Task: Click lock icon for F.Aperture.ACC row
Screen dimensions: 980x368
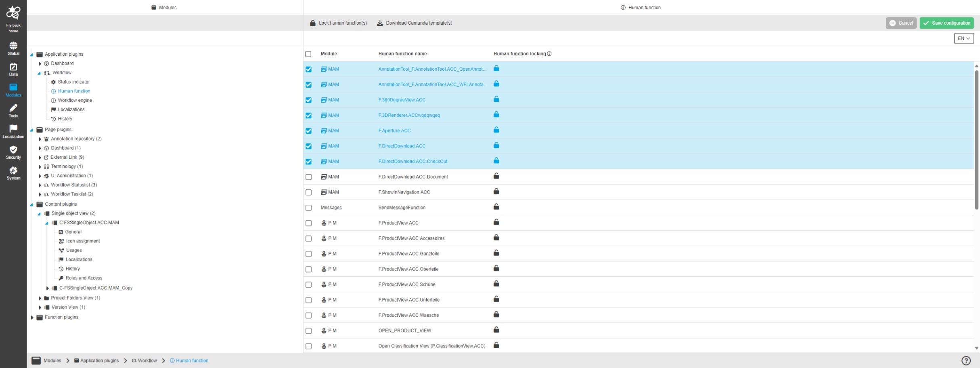Action: point(496,130)
